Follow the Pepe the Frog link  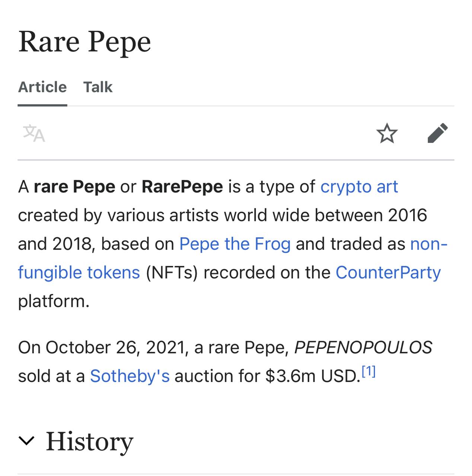coord(235,244)
